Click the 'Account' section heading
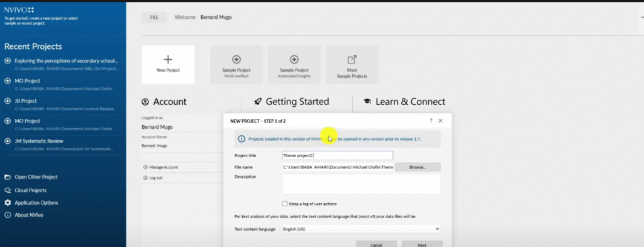 coord(170,102)
